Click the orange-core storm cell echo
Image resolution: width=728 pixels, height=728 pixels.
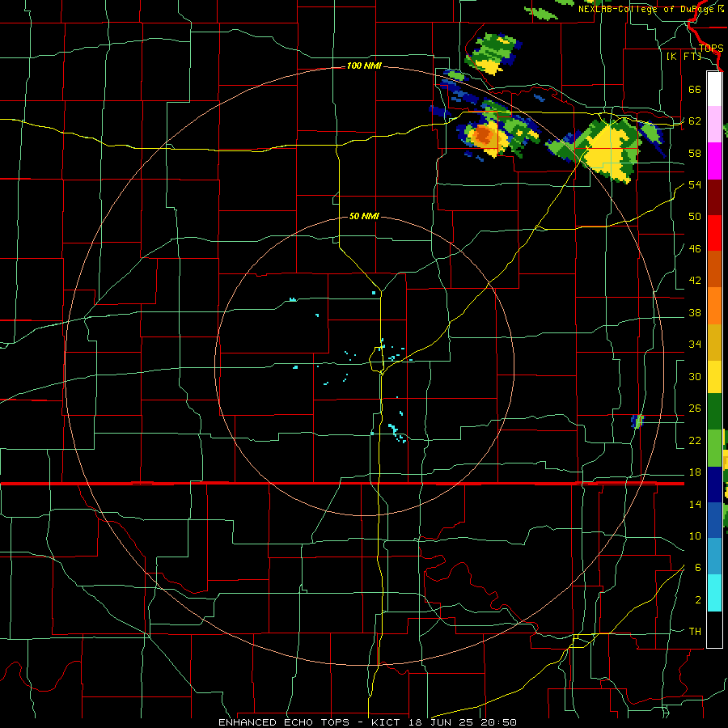tap(485, 136)
